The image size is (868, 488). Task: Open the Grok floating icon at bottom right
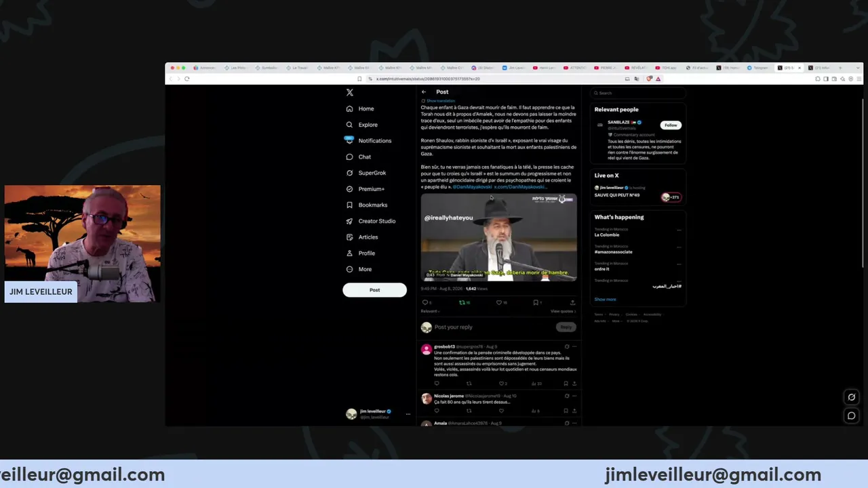[x=852, y=397]
